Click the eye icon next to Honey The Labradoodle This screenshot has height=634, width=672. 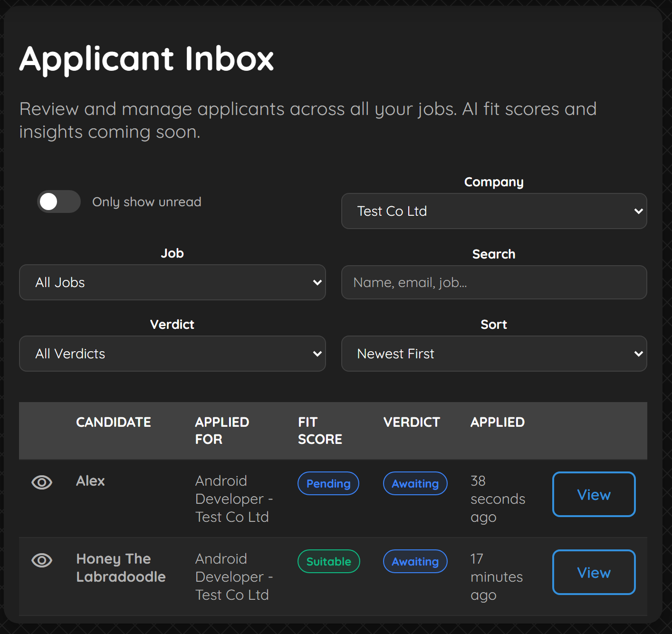tap(42, 561)
